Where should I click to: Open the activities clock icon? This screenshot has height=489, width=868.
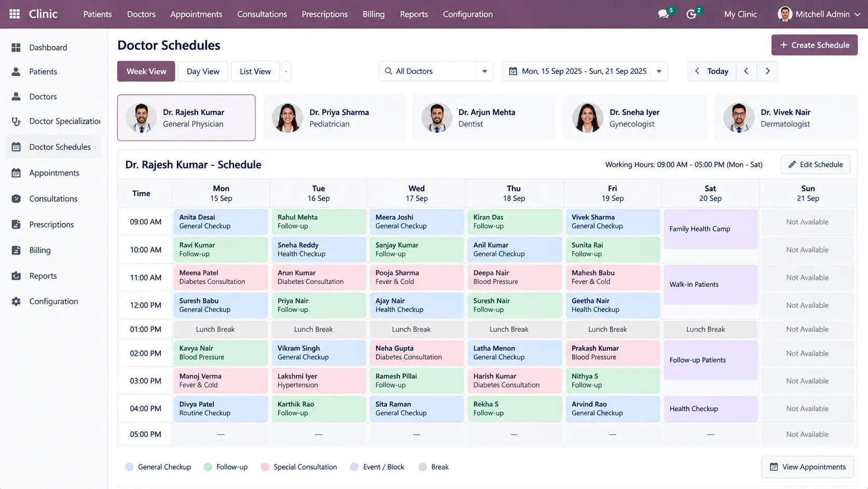tap(691, 14)
